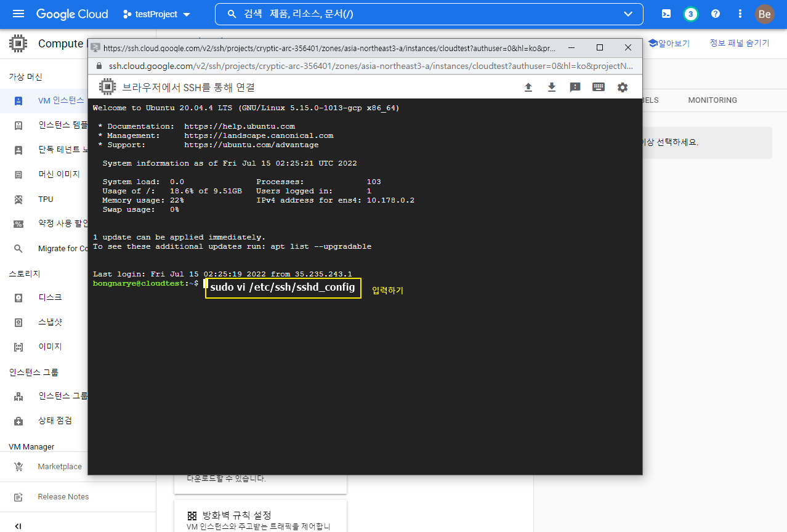
Task: Open the Be account avatar
Action: click(765, 14)
